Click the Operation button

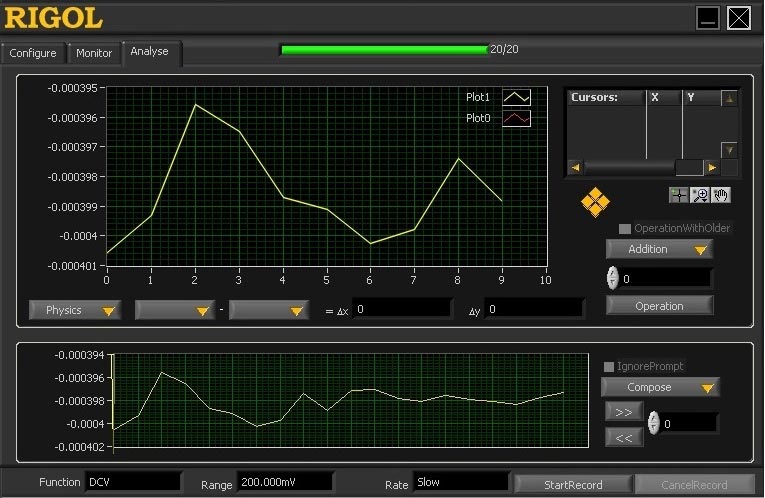coord(659,306)
